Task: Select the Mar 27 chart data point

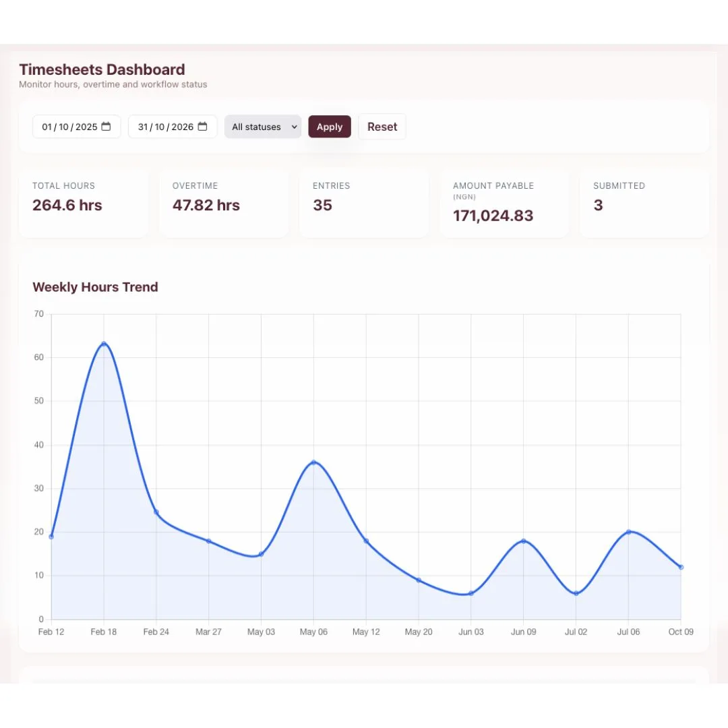Action: tap(208, 541)
